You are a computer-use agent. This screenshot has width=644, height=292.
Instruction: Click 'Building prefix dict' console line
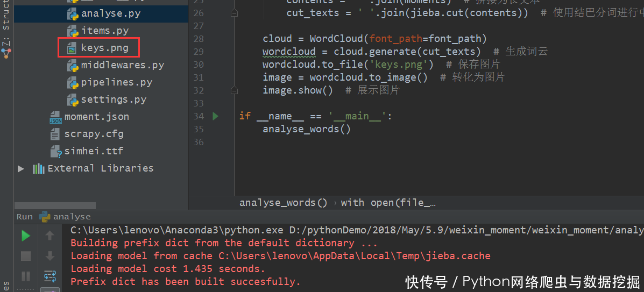(224, 243)
